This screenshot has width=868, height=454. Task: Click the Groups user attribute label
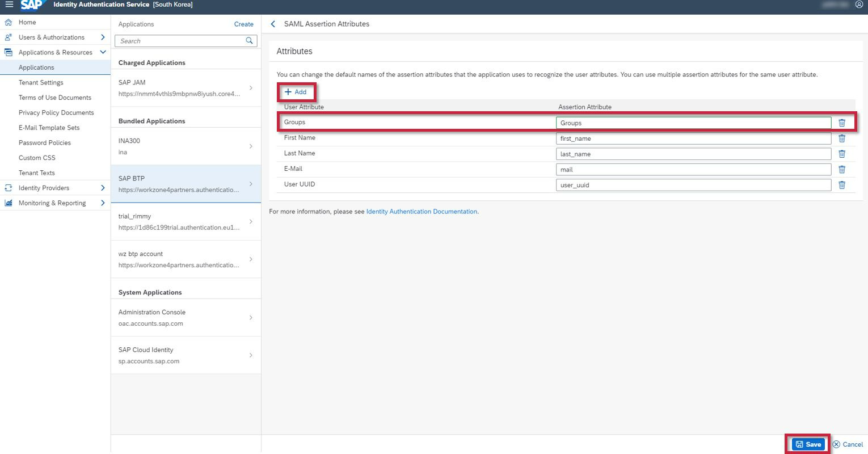pyautogui.click(x=294, y=122)
